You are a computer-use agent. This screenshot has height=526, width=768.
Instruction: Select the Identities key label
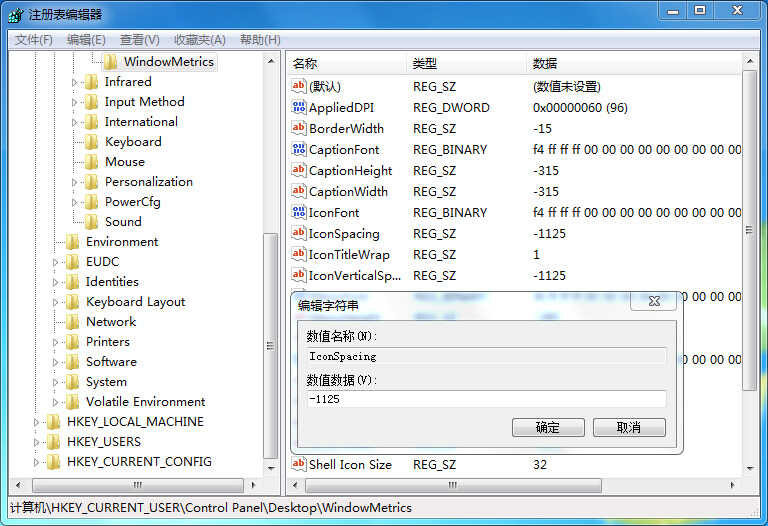[x=112, y=282]
